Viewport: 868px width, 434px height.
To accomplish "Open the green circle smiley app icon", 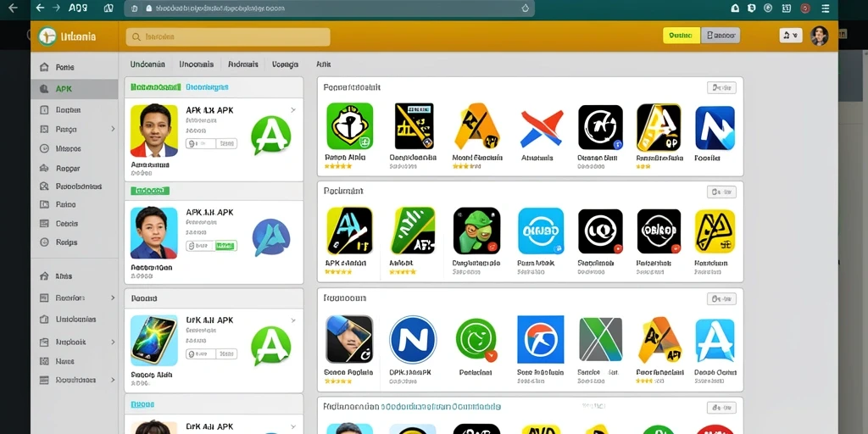I will point(476,339).
